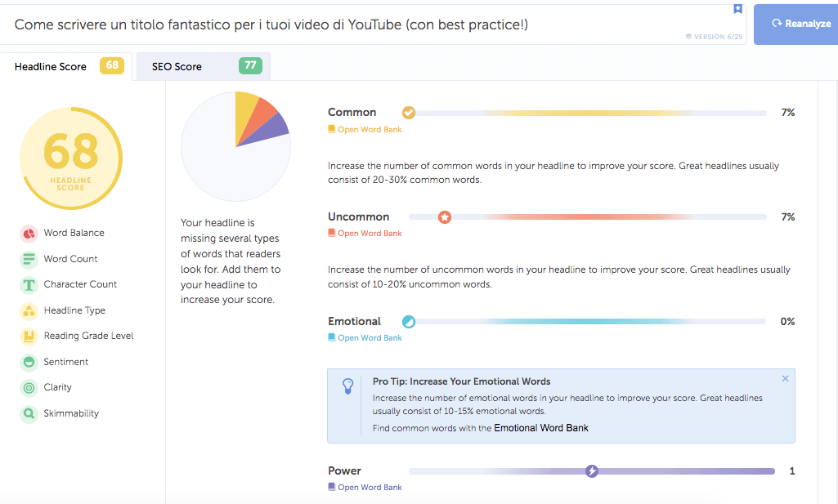Click the bookmark icon above Reanalyze
The height and width of the screenshot is (504, 838).
[x=737, y=9]
